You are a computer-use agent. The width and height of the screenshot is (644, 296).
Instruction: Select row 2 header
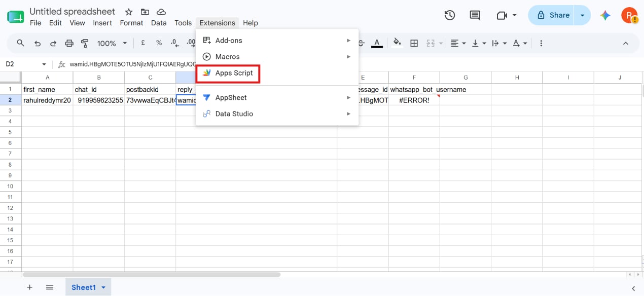click(x=11, y=100)
